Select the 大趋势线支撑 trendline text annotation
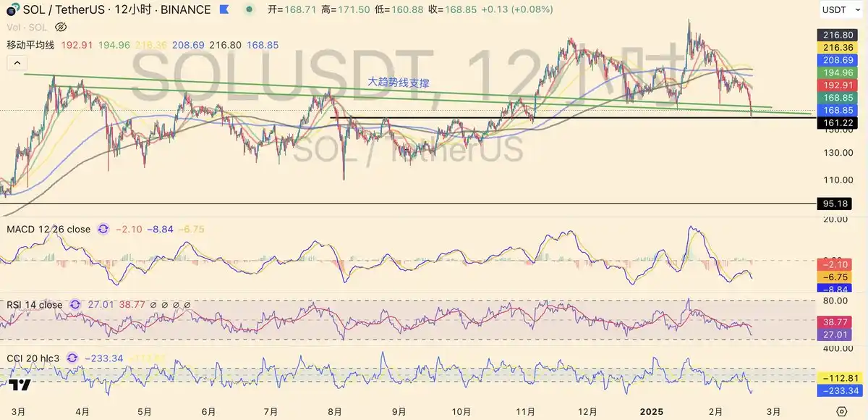This screenshot has width=868, height=420. pos(398,82)
